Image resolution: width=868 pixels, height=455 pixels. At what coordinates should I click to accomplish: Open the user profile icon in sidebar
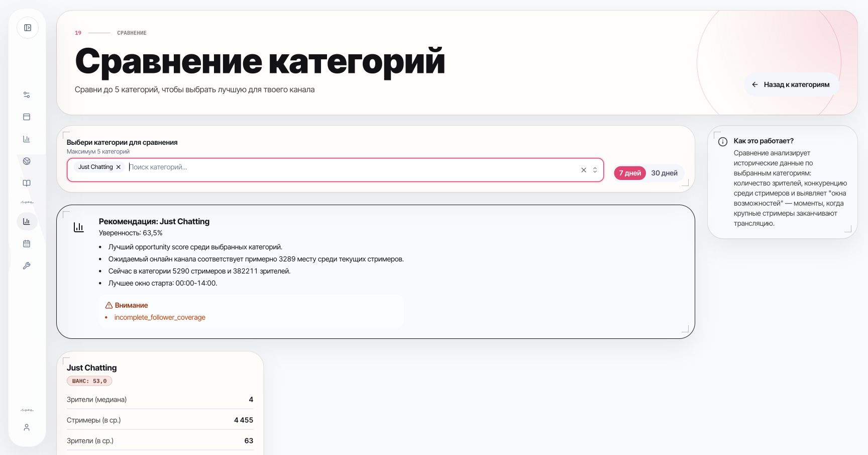click(27, 427)
